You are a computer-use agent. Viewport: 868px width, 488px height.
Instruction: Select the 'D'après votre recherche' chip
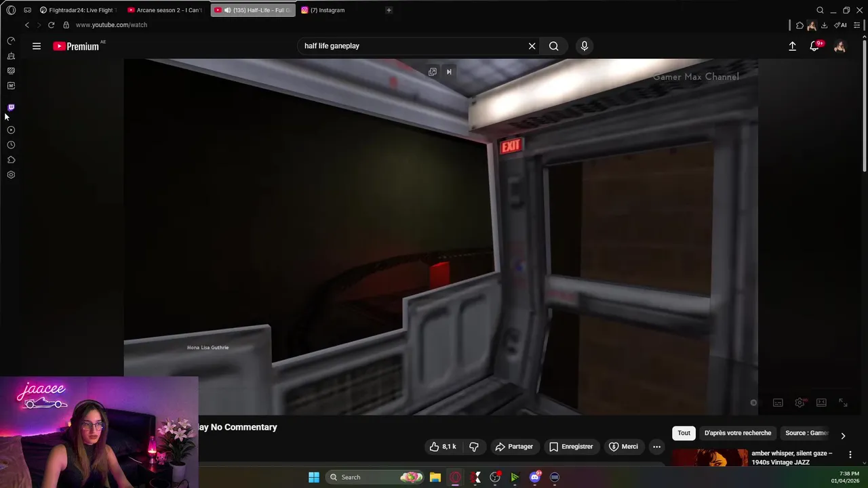point(738,433)
